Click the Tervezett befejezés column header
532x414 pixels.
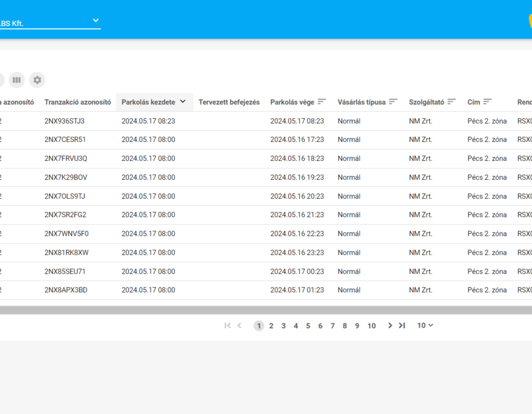tap(229, 102)
